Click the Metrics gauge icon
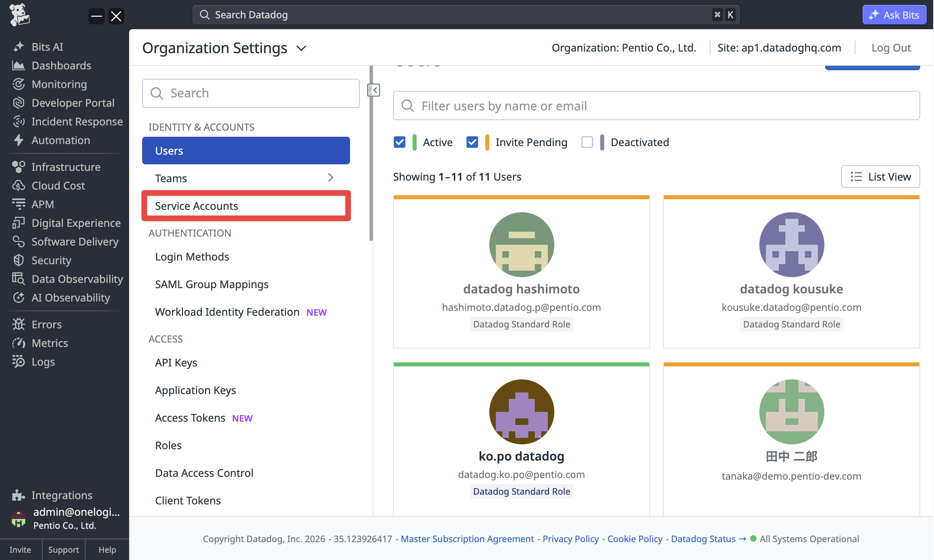The height and width of the screenshot is (560, 934). click(18, 343)
